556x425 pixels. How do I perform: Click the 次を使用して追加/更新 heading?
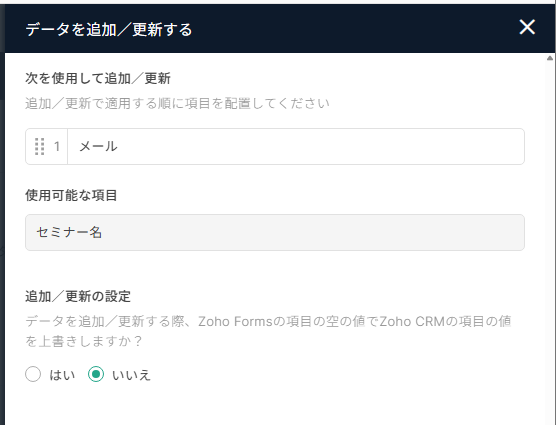98,78
